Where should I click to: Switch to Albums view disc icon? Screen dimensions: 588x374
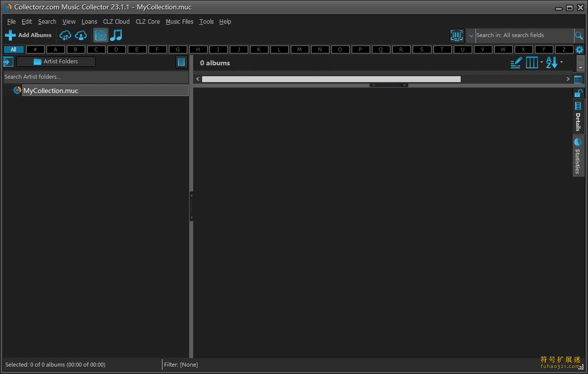click(101, 35)
